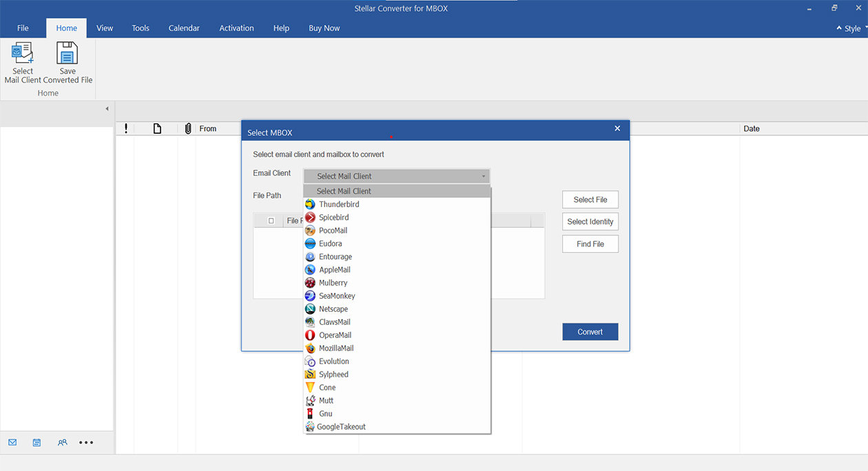Sort by the attachment paperclip column icon
868x471 pixels.
188,129
